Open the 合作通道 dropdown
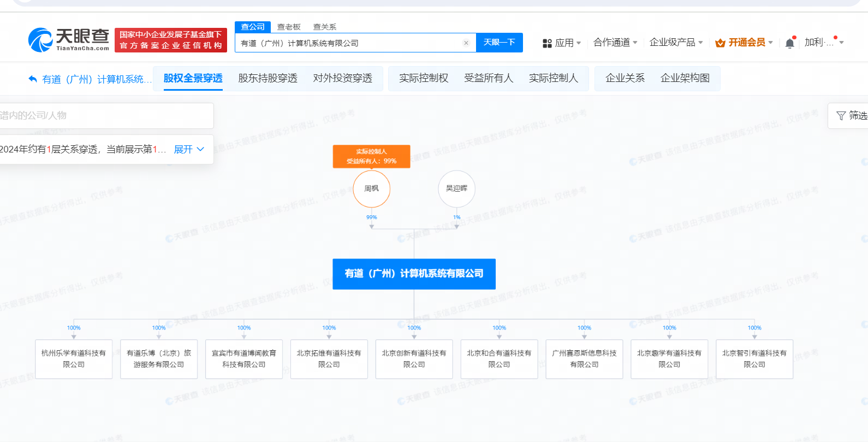This screenshot has height=442, width=868. [615, 43]
